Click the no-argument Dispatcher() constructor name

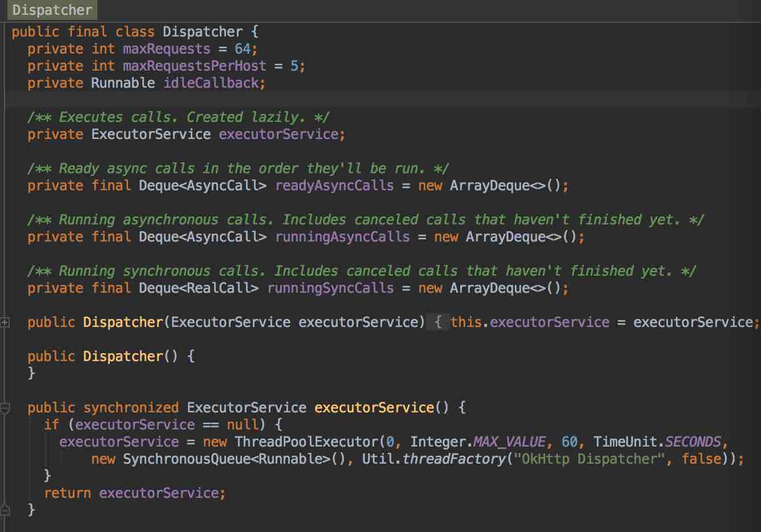pos(123,357)
